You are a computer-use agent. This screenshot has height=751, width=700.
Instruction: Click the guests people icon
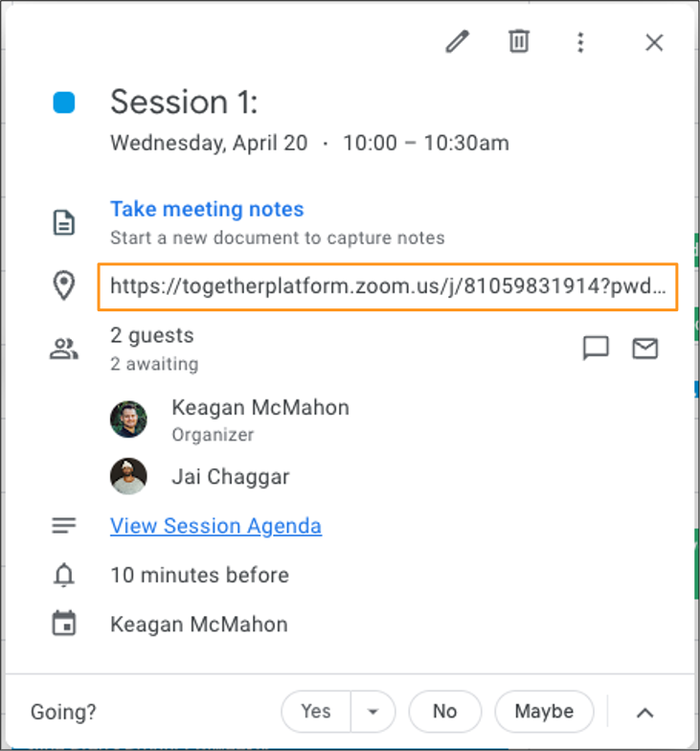pos(64,350)
